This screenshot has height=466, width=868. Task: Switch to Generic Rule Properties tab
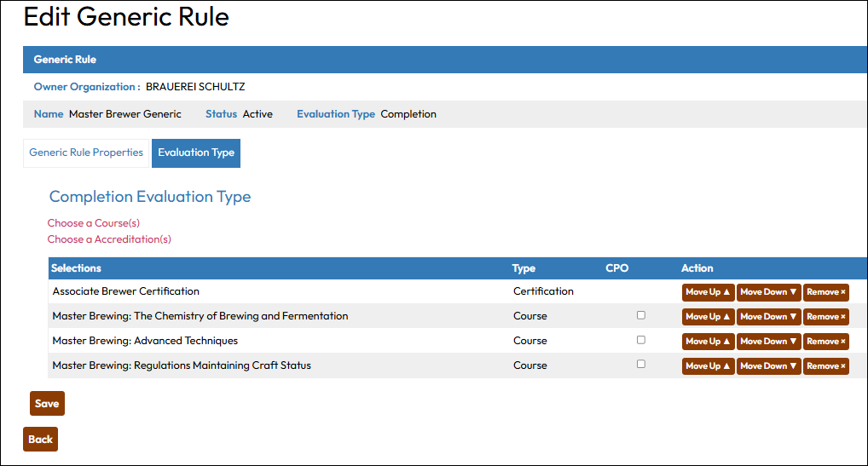coord(86,153)
